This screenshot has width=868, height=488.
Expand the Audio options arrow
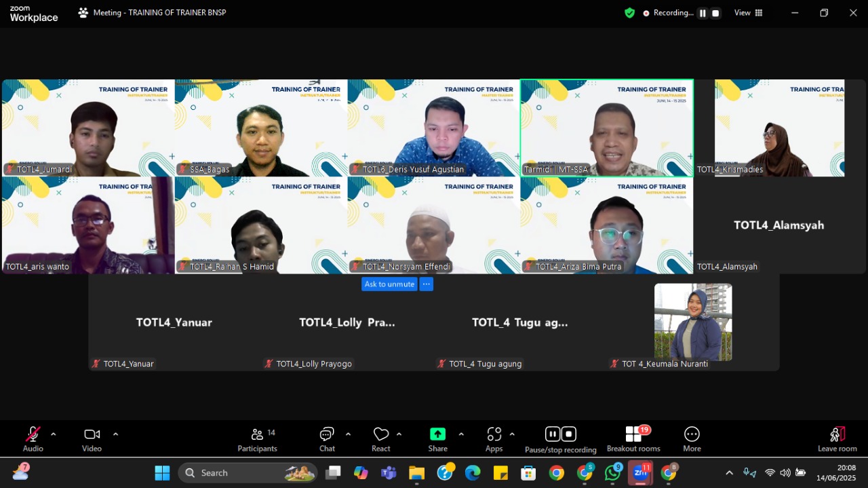tap(54, 434)
